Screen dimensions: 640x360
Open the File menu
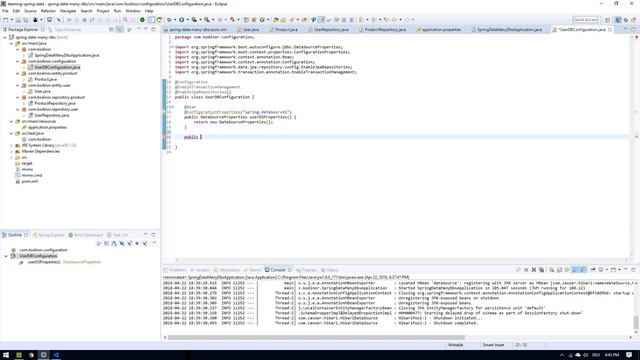coord(5,11)
